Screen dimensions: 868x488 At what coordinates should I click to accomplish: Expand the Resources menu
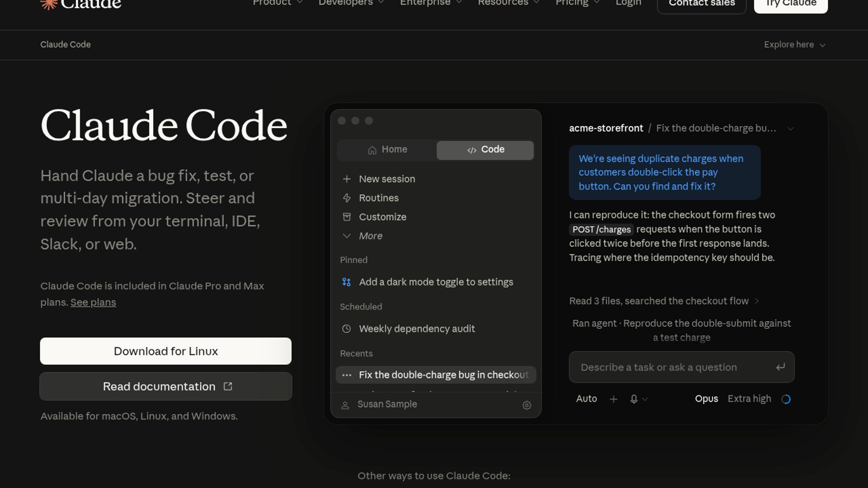point(509,3)
